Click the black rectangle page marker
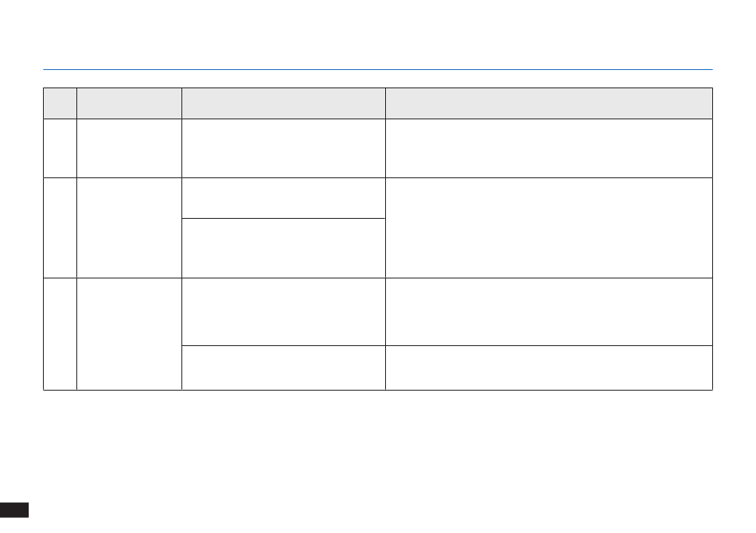Viewport: 756px width, 533px height. (x=14, y=510)
